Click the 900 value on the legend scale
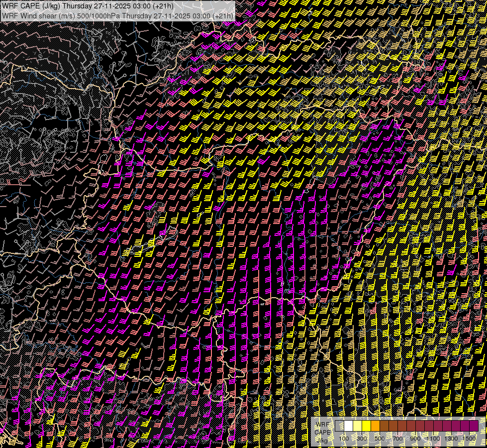The width and height of the screenshot is (487, 448). (415, 439)
